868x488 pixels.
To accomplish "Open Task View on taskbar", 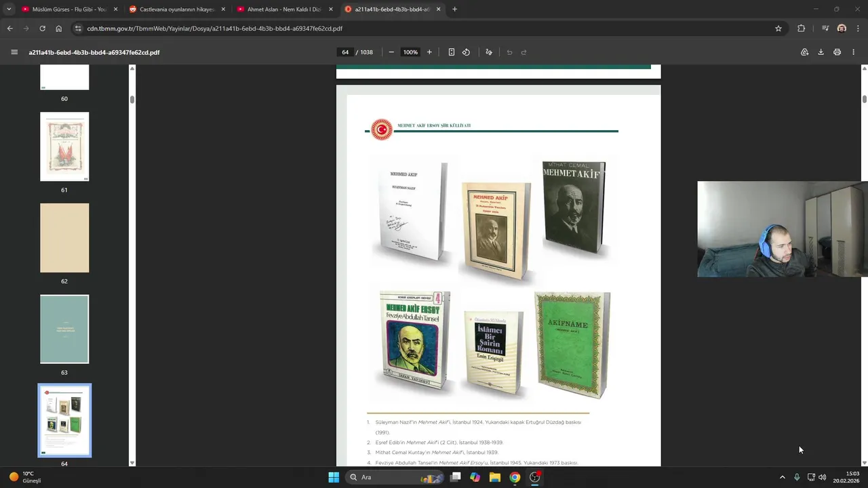I will [456, 477].
